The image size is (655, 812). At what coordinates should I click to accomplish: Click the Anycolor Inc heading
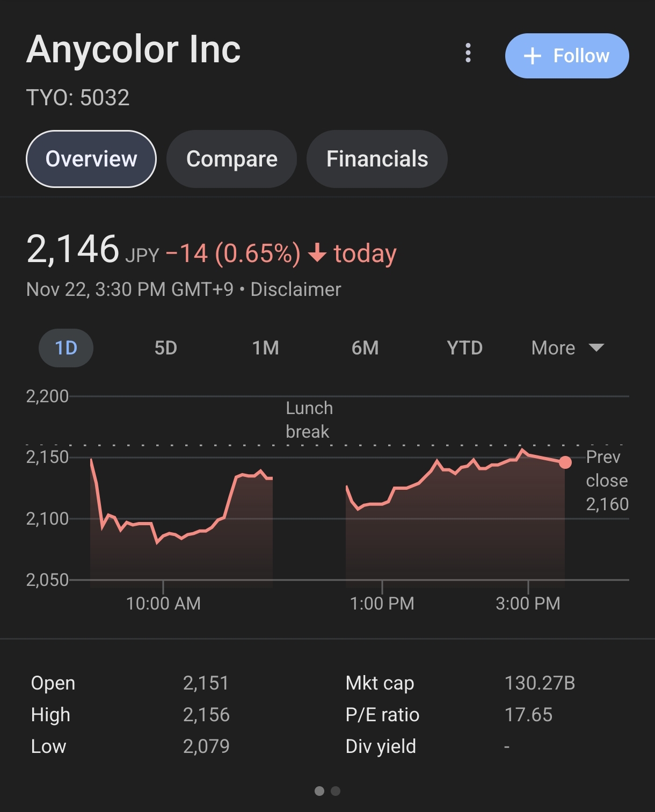(x=134, y=49)
